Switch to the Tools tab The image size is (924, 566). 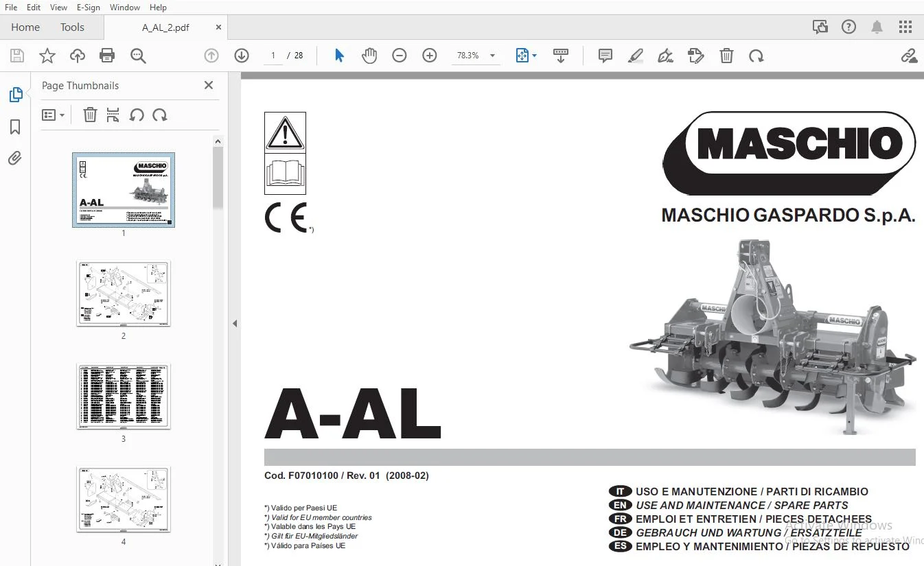(x=72, y=27)
